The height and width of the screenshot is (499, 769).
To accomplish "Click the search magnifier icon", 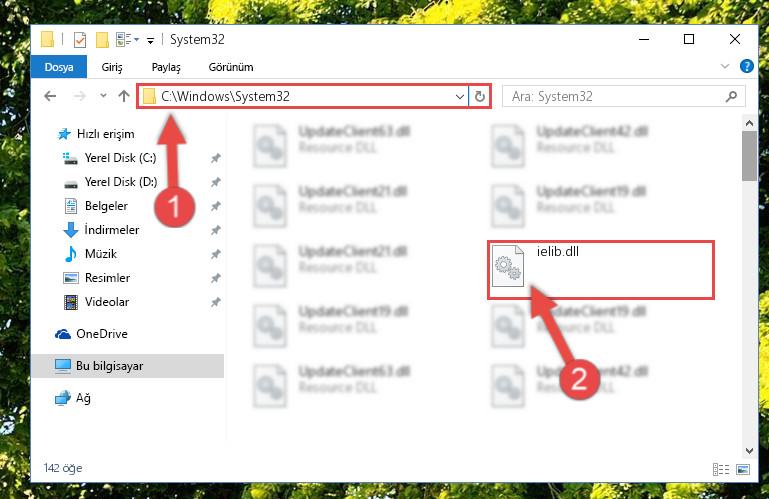I will pos(731,96).
